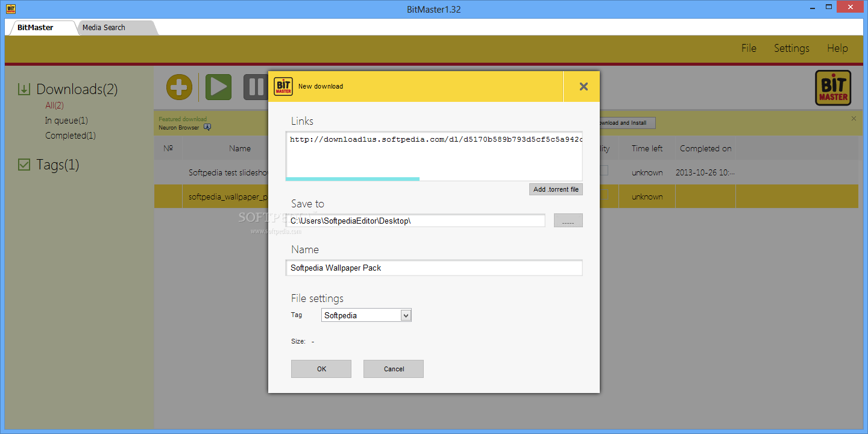Viewport: 868px width, 434px height.
Task: Click the OK button
Action: pos(321,369)
